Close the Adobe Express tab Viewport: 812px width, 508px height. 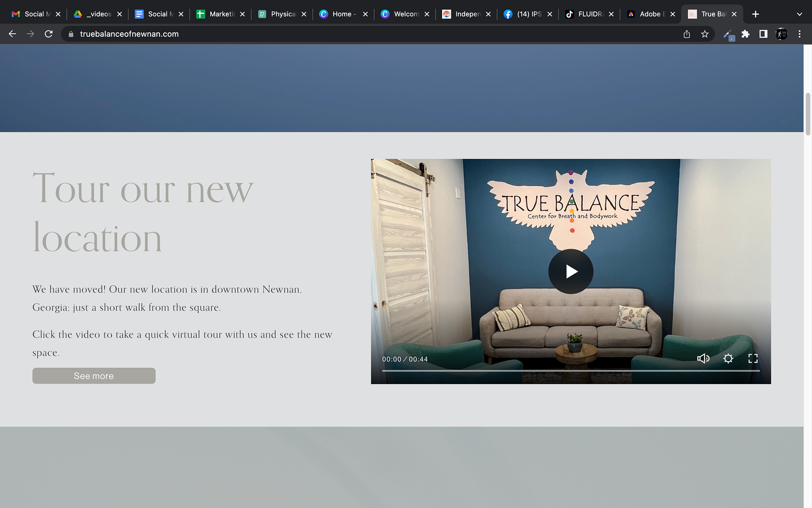pos(672,14)
